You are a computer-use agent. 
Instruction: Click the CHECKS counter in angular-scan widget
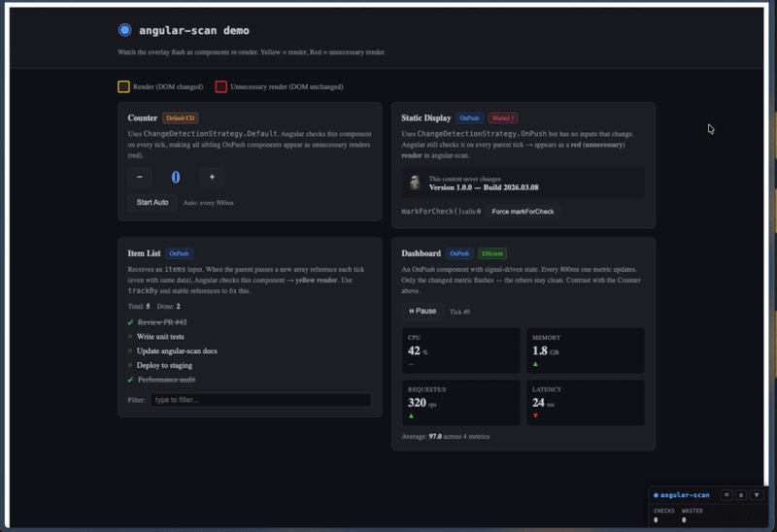[664, 515]
